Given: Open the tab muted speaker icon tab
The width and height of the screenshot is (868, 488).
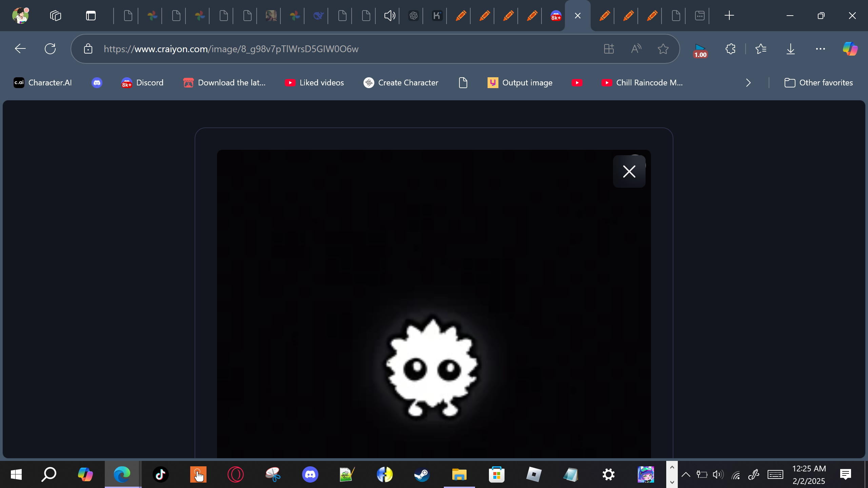Looking at the screenshot, I should pos(390,16).
